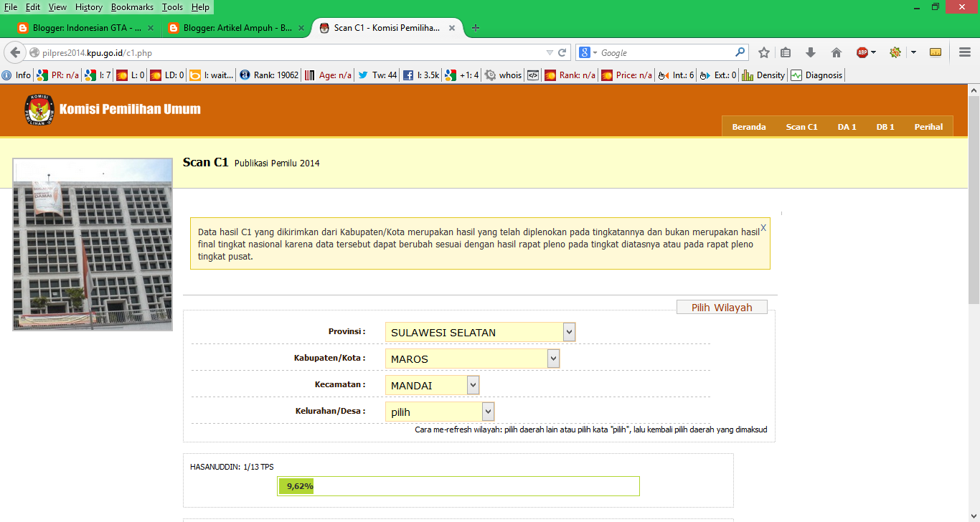Open the Downloads arrow icon

coord(811,52)
